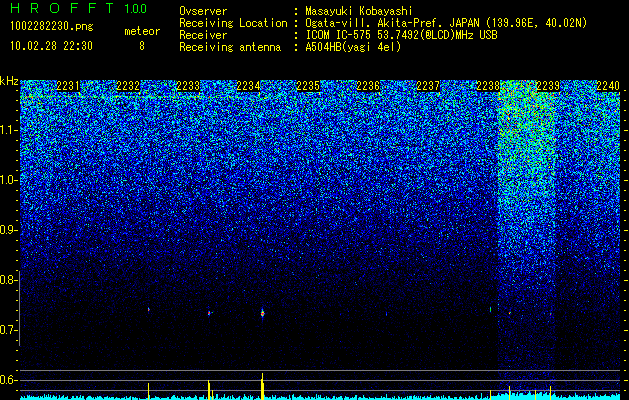The width and height of the screenshot is (629, 400).
Task: Click the Receiving Location field label
Action: (233, 23)
